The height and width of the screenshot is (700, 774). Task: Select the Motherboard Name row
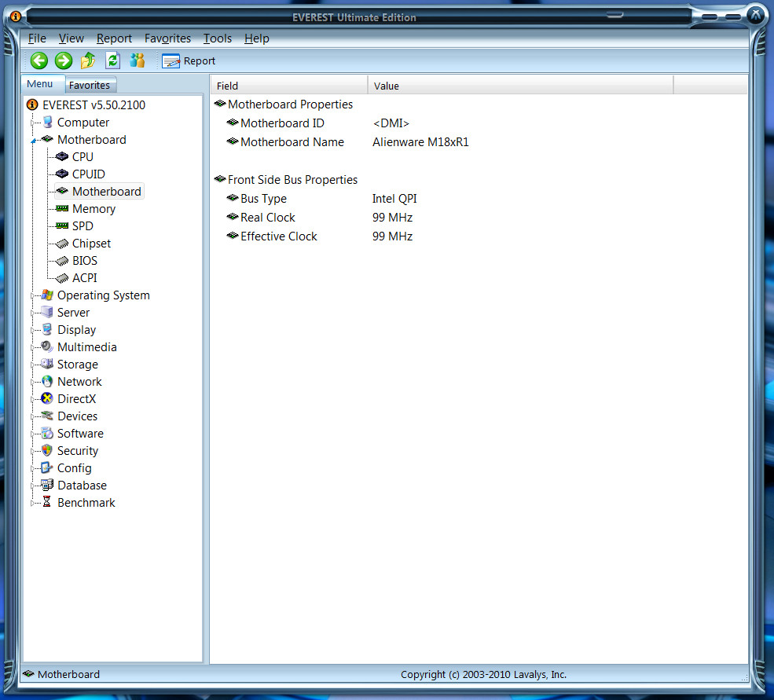coord(292,142)
